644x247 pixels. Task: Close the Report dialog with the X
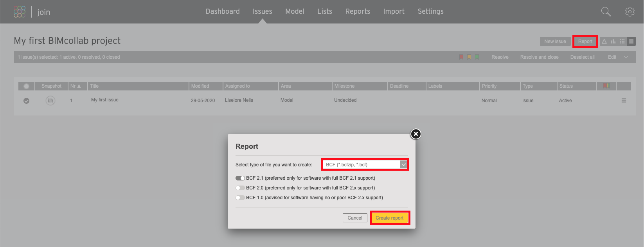point(416,134)
